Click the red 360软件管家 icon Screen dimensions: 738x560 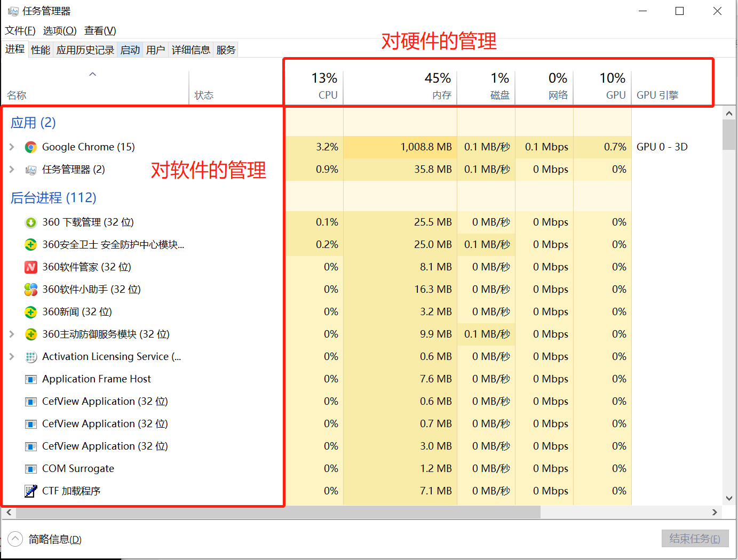[x=31, y=267]
